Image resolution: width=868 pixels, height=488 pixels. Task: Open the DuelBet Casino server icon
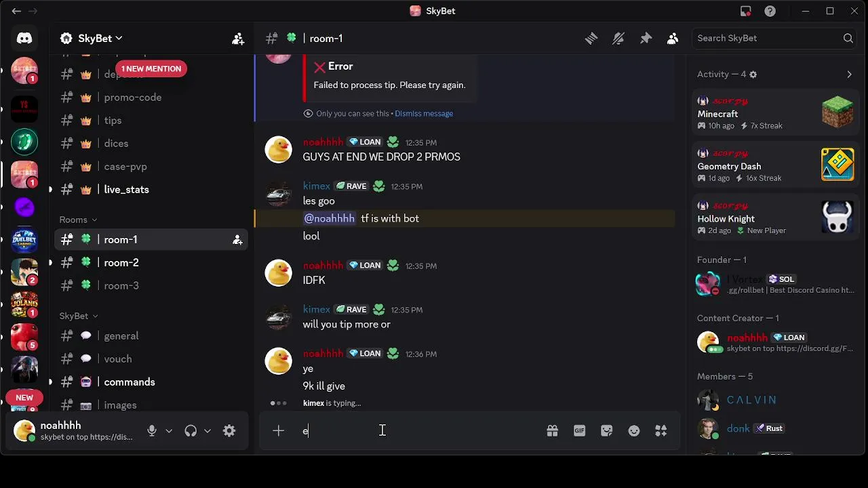coord(24,239)
